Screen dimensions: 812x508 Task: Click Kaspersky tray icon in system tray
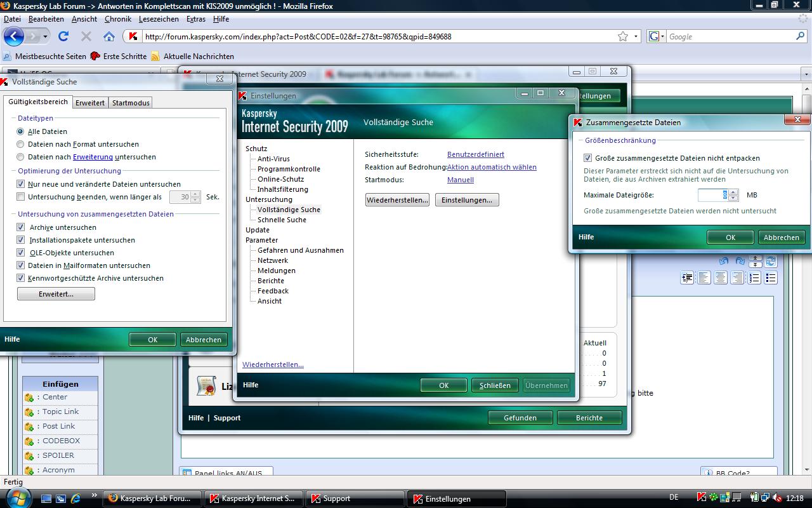point(702,498)
